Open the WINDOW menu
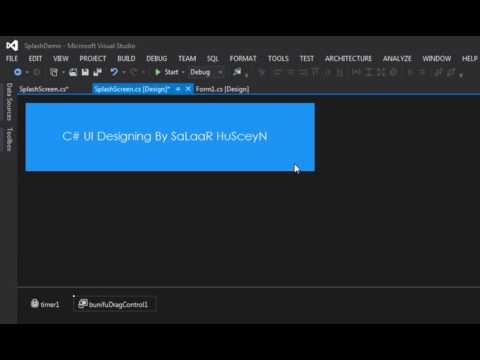Image resolution: width=480 pixels, height=360 pixels. [437, 59]
